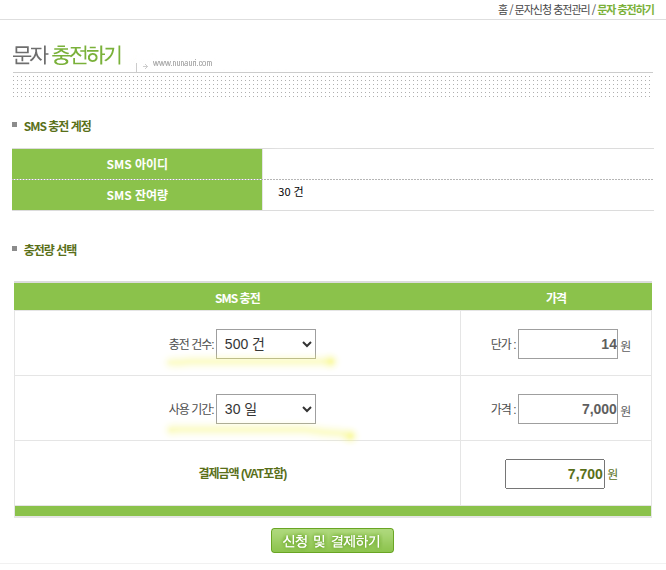This screenshot has height=570, width=666.
Task: Click the 문자 충전하기 page title
Action: [67, 54]
